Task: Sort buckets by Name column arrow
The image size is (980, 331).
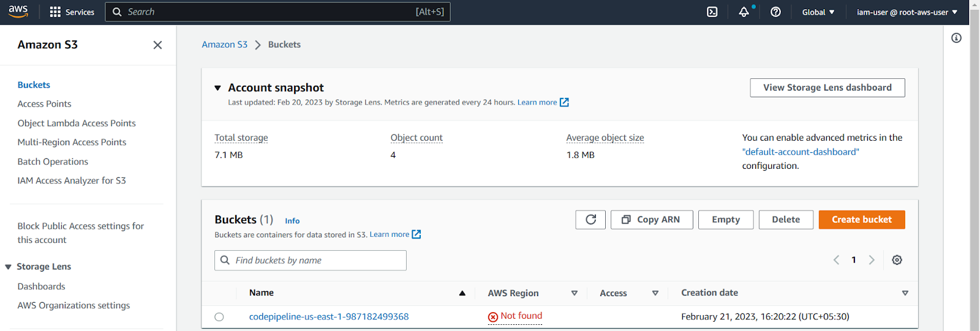Action: tap(462, 293)
